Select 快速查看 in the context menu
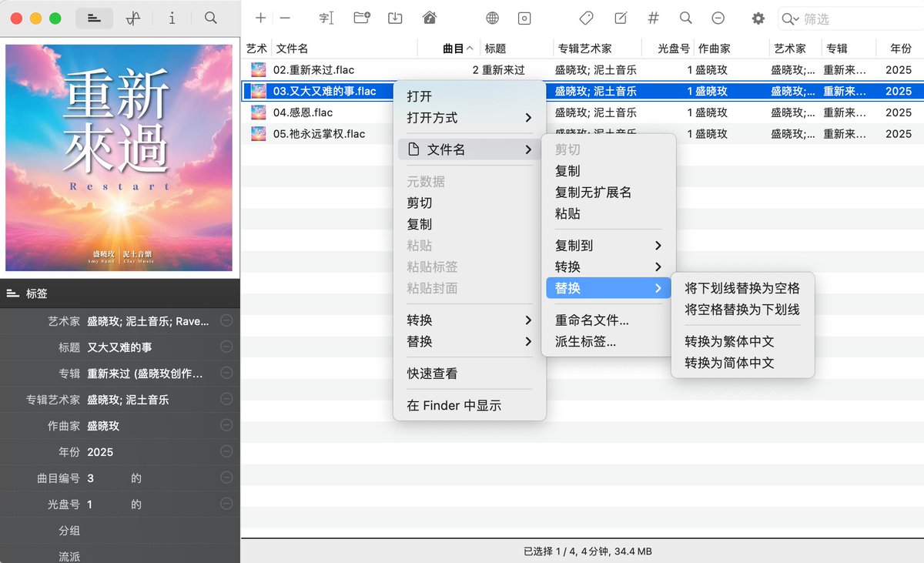This screenshot has width=924, height=563. tap(470, 374)
